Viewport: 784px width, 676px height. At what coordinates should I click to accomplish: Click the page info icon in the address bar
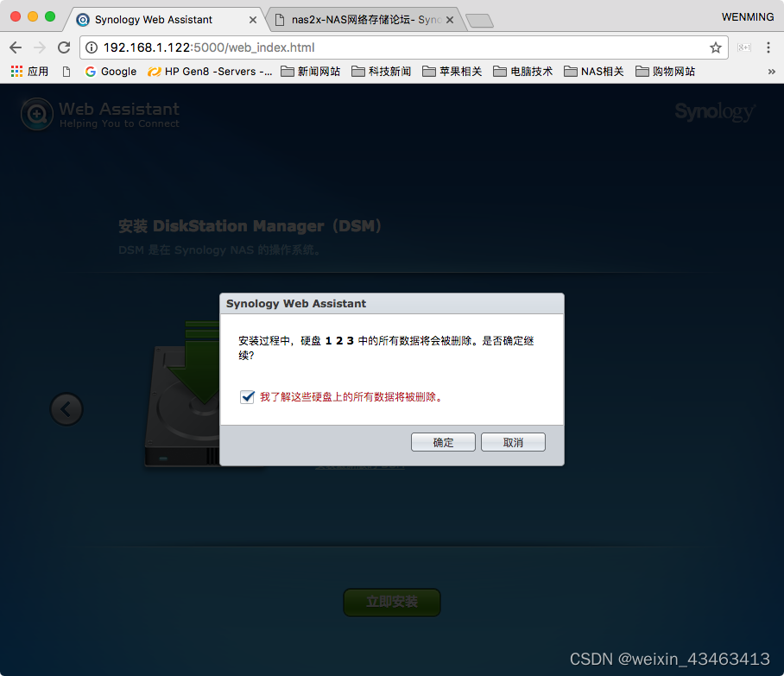pos(92,48)
